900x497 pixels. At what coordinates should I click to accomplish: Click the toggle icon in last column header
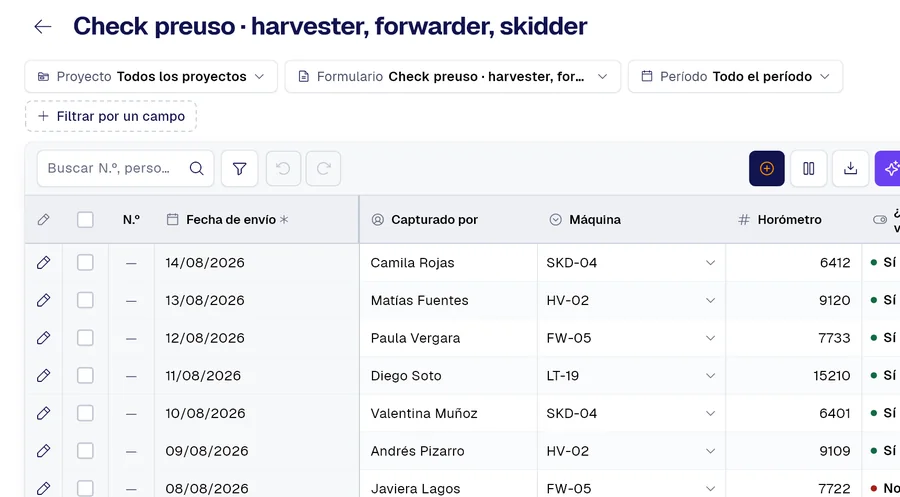(x=879, y=219)
